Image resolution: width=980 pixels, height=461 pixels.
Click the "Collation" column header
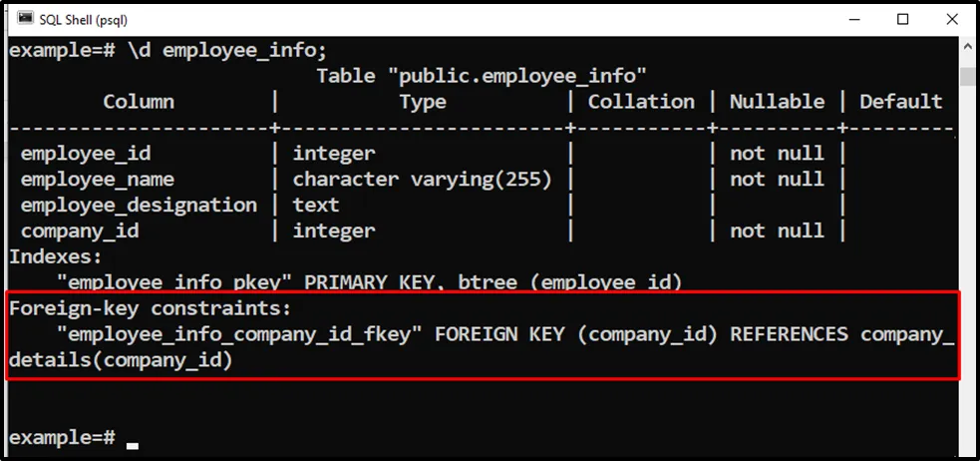(x=641, y=102)
